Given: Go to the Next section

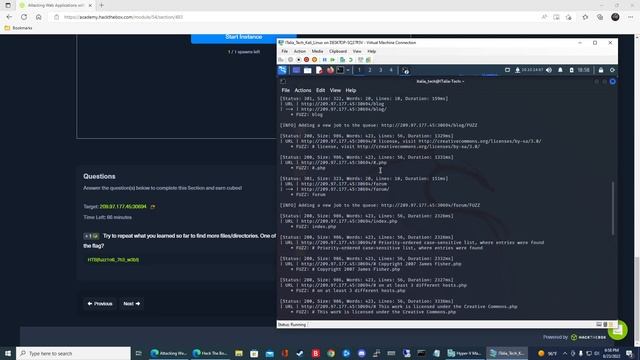Looking at the screenshot, I should 131,304.
